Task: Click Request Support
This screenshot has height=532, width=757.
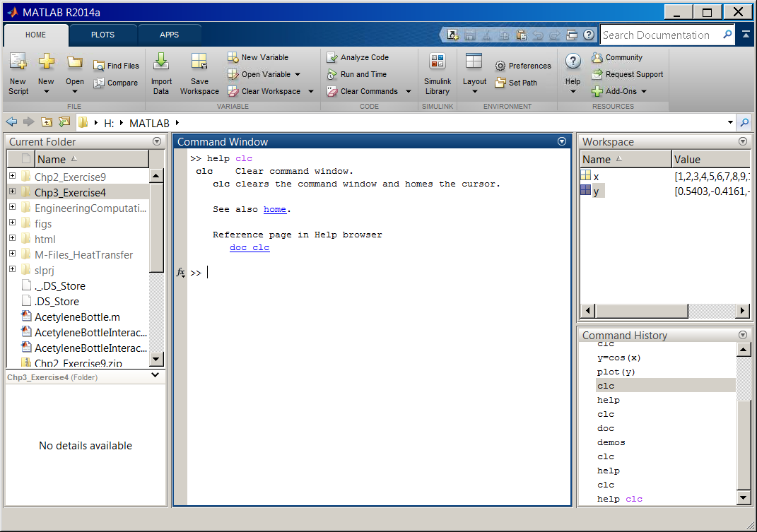Action: tap(628, 74)
